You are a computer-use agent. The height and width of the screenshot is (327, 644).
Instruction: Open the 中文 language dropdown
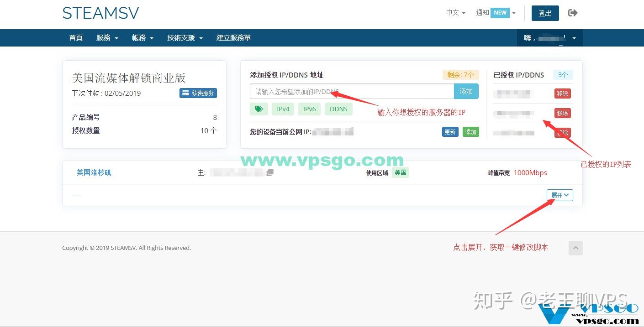point(455,13)
